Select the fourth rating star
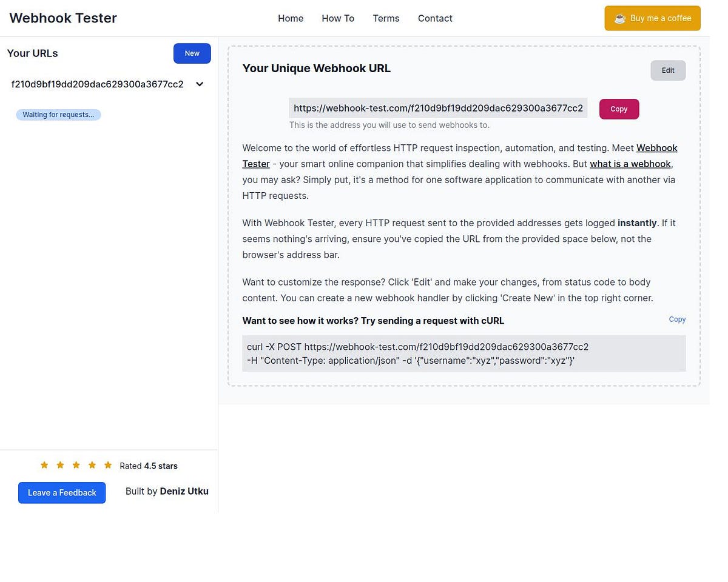The image size is (728, 582). 92,465
